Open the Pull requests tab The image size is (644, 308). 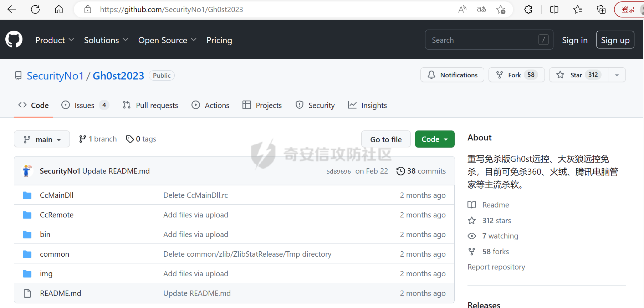click(150, 105)
